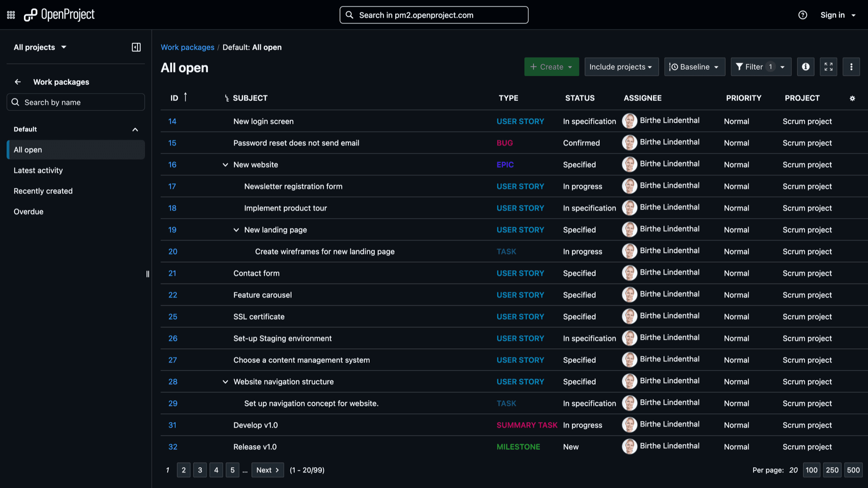Collapse the New website epic row
868x488 pixels.
(x=225, y=165)
